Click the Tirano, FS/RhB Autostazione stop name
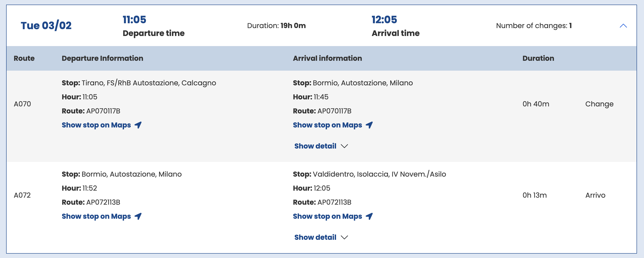 pos(149,83)
